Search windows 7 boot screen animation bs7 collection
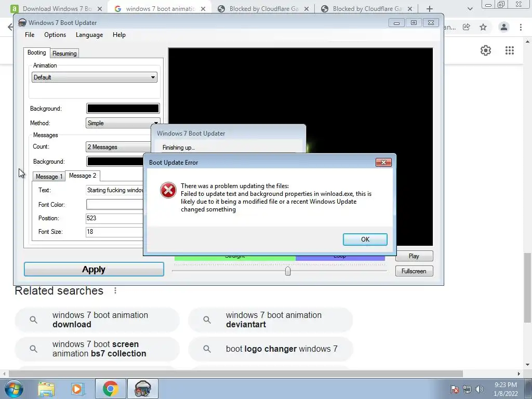Image resolution: width=532 pixels, height=399 pixels. (97, 349)
